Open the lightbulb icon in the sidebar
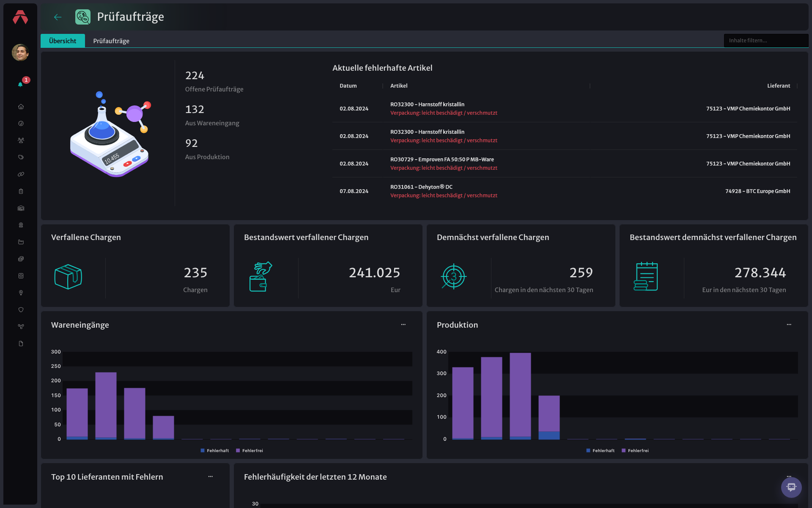 pos(21,293)
